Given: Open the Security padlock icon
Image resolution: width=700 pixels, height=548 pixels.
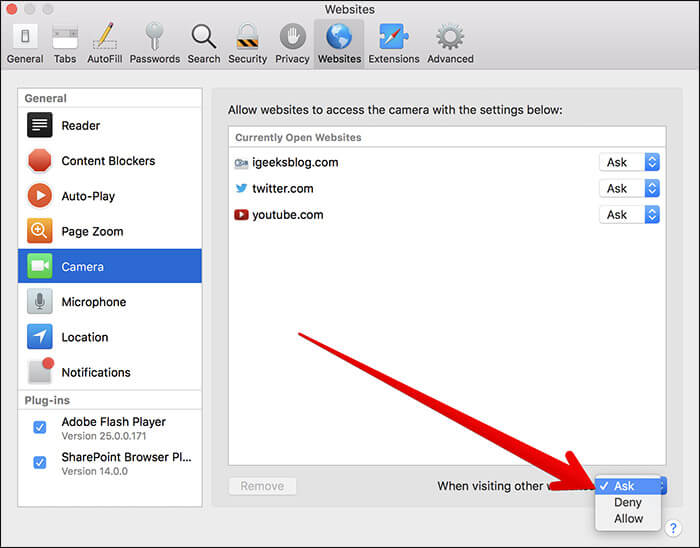Looking at the screenshot, I should pos(247,37).
